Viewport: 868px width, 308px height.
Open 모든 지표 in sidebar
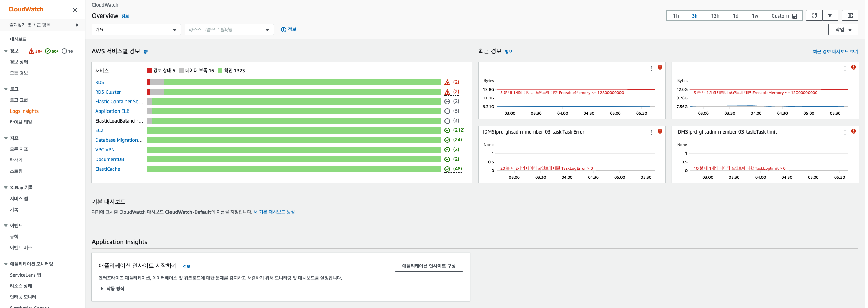pos(19,149)
